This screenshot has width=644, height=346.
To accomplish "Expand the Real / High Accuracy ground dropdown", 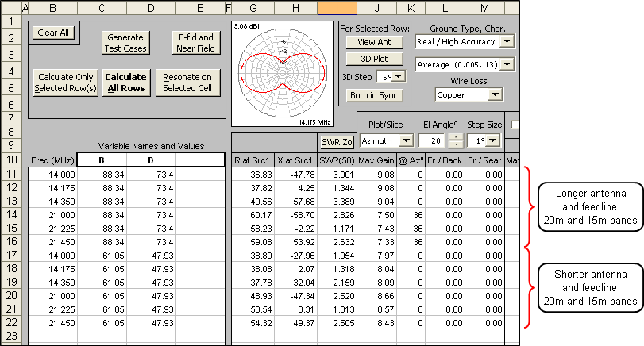I will [x=507, y=41].
